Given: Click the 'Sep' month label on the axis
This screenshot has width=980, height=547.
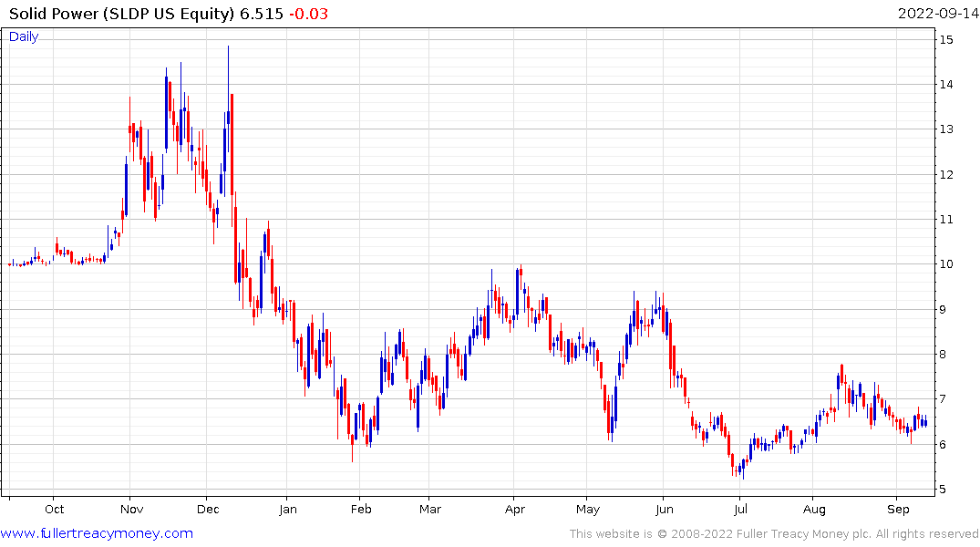Looking at the screenshot, I should coord(899,509).
